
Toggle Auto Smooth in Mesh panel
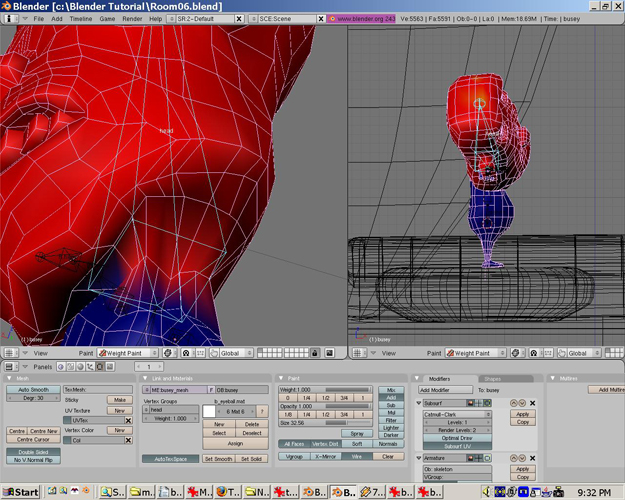[x=32, y=389]
